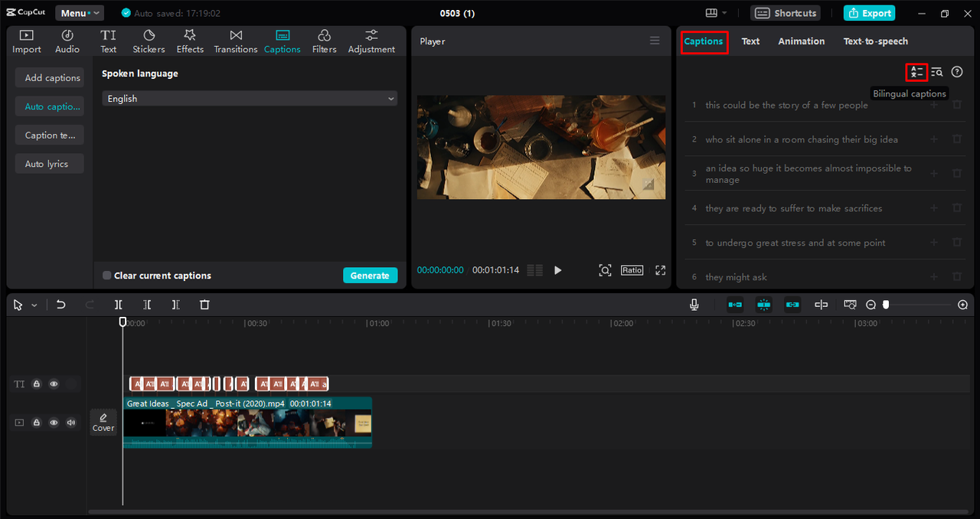Open the Stickers tab
This screenshot has height=519, width=980.
click(x=149, y=41)
